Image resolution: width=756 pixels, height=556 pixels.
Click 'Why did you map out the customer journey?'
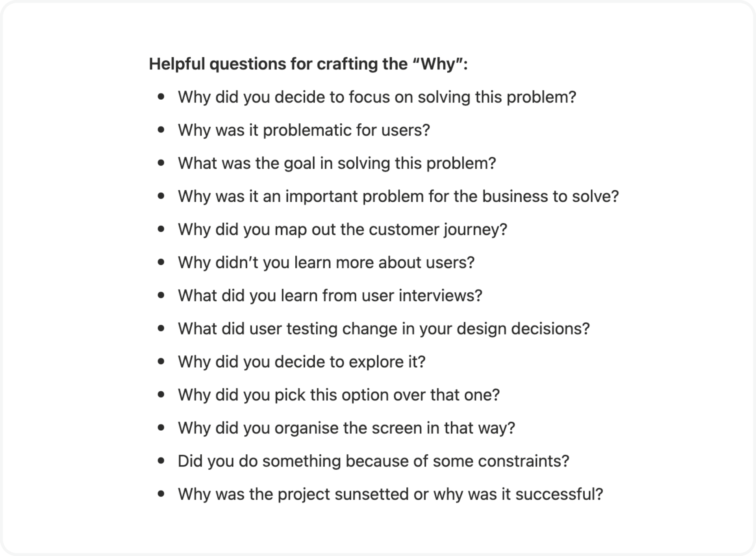point(342,229)
